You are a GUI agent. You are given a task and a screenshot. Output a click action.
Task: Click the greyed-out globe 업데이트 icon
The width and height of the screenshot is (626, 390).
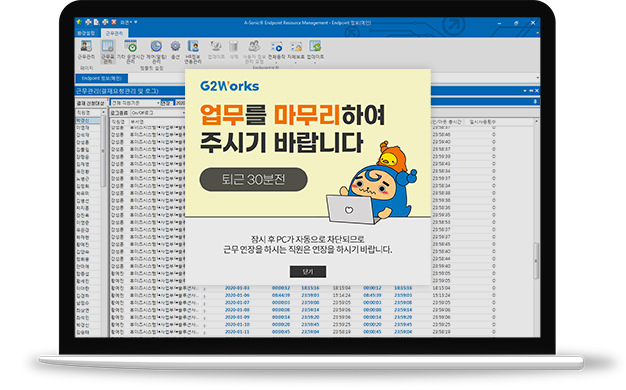click(216, 46)
